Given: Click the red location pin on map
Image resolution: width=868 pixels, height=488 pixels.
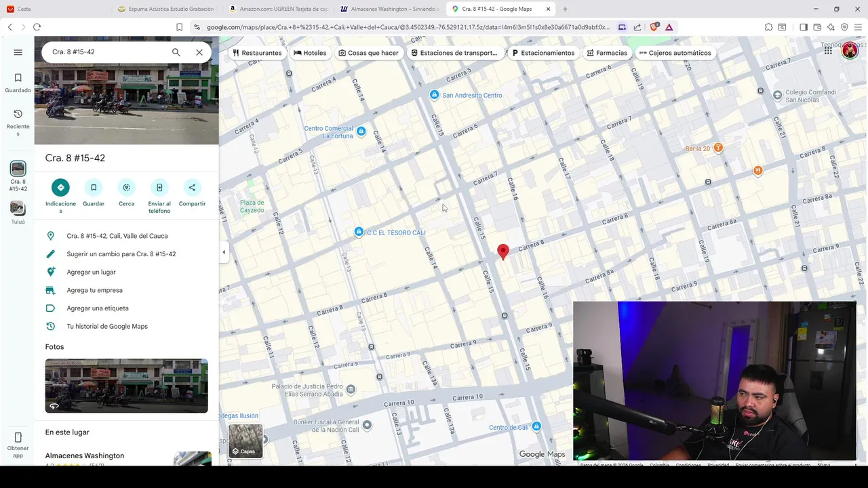Looking at the screenshot, I should pyautogui.click(x=503, y=252).
